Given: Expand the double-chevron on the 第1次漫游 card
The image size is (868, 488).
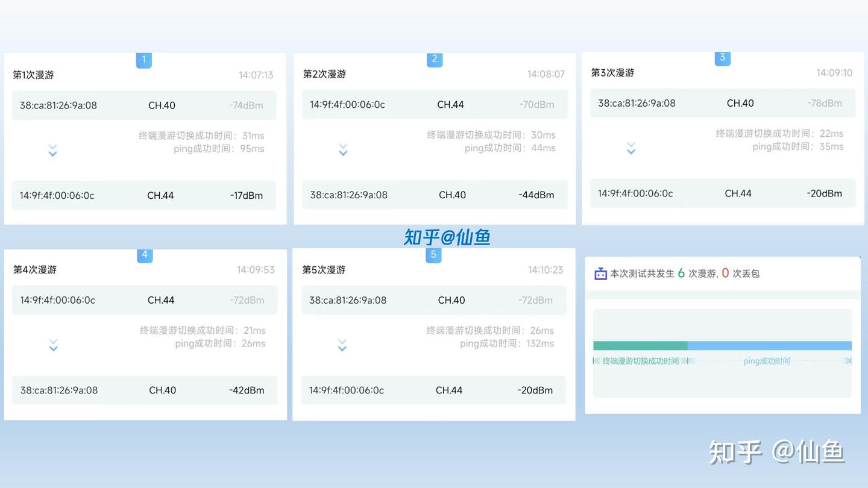Looking at the screenshot, I should [x=53, y=150].
